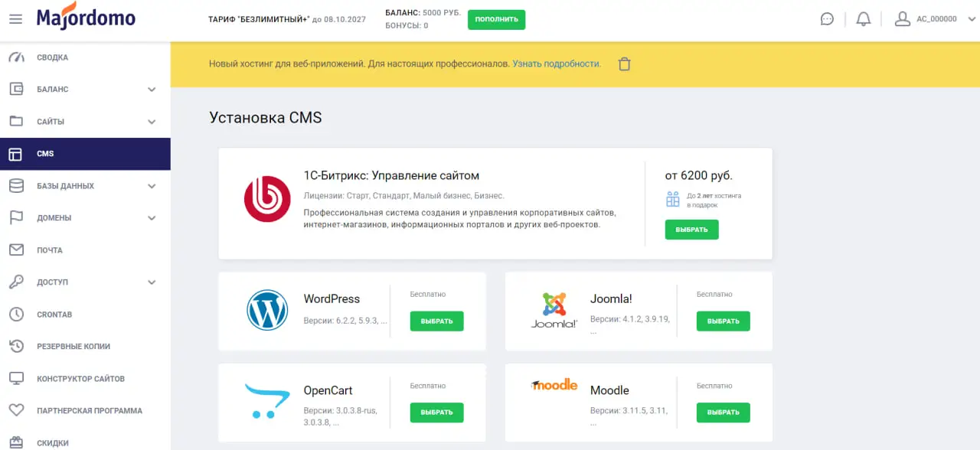
Task: Click the Конструктор сайтов monitor icon
Action: [16, 379]
